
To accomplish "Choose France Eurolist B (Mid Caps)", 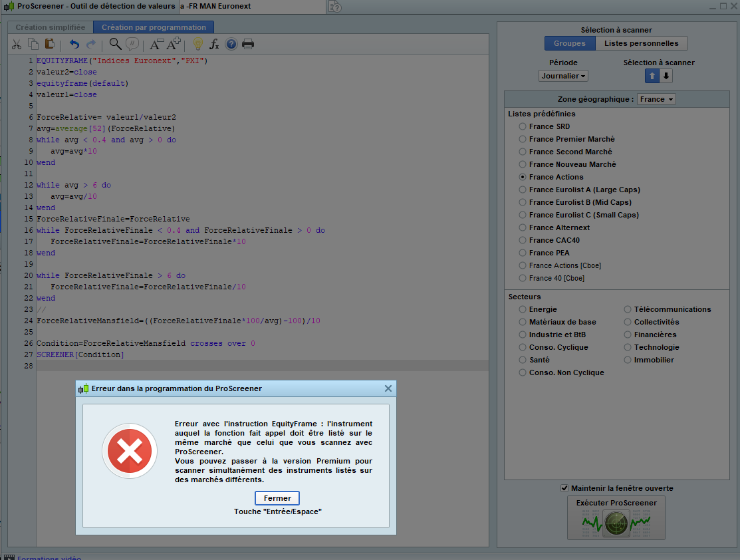I will pyautogui.click(x=523, y=202).
